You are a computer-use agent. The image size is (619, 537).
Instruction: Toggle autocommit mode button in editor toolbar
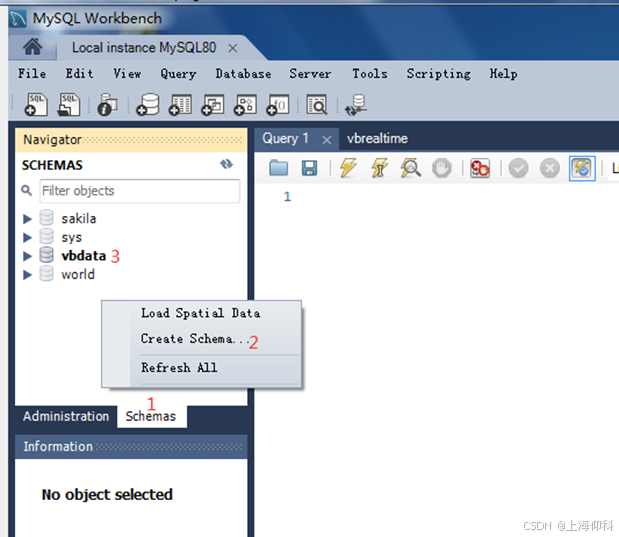582,168
